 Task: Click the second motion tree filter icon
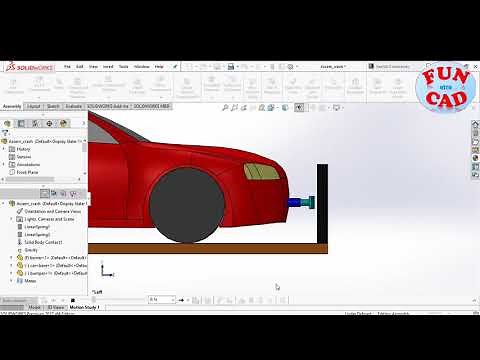click(x=54, y=193)
